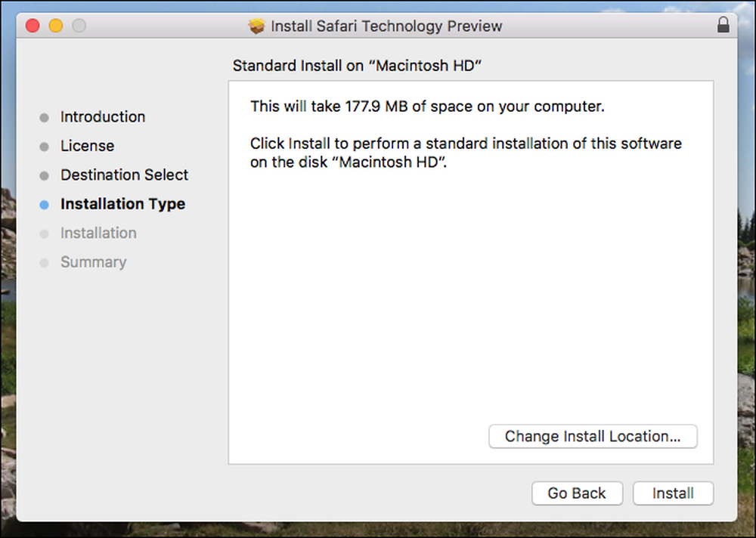Image resolution: width=756 pixels, height=538 pixels.
Task: Close the installer with red button
Action: coord(33,26)
